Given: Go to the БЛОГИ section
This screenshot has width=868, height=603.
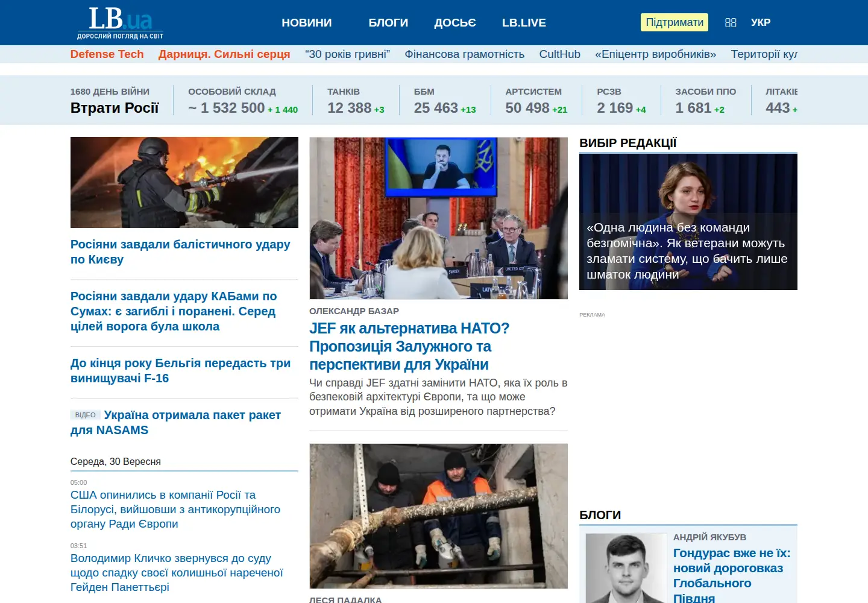Looking at the screenshot, I should coord(388,22).
